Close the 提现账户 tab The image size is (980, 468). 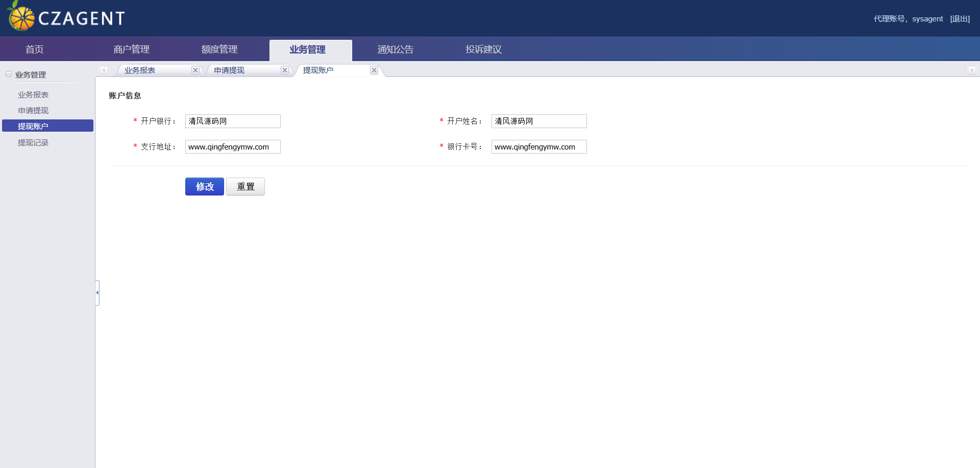(x=374, y=70)
